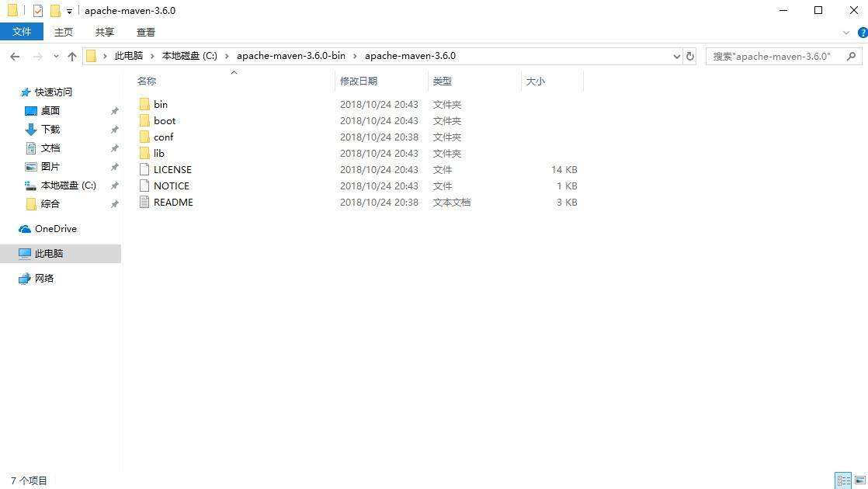This screenshot has height=489, width=868.
Task: Open 网络 in the navigation pane
Action: (44, 278)
